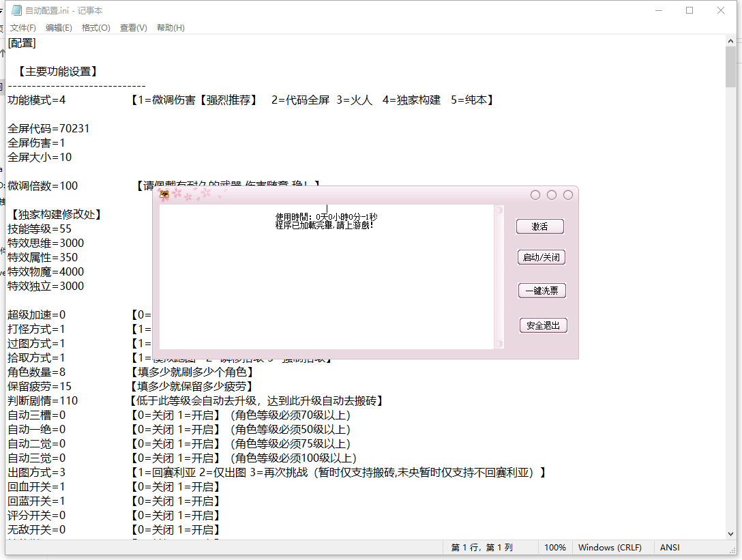Click the bear icon in pink dialog title
Viewport: 742px width, 560px height.
coord(164,195)
